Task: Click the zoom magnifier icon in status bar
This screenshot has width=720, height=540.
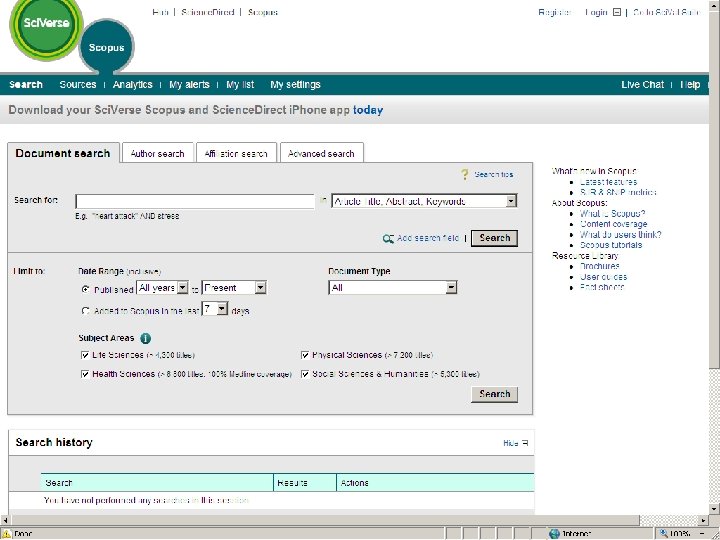Action: 663,534
